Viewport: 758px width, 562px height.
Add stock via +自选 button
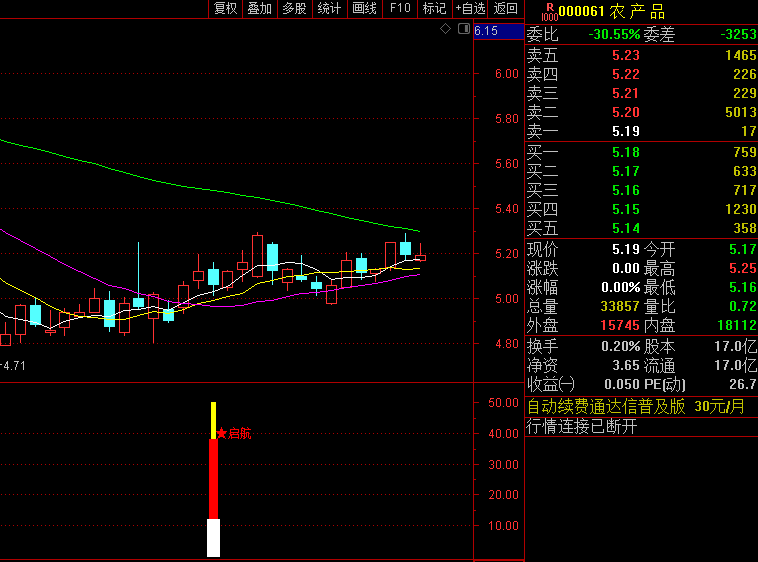pyautogui.click(x=470, y=8)
